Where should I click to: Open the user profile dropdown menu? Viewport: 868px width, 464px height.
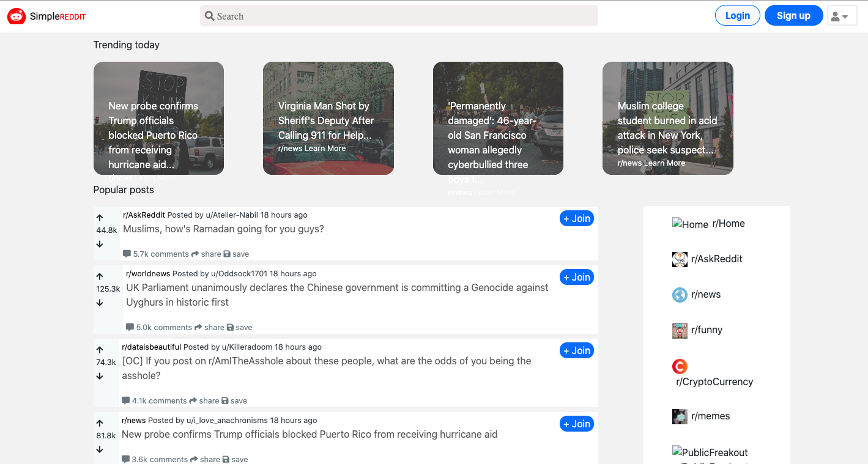[842, 16]
